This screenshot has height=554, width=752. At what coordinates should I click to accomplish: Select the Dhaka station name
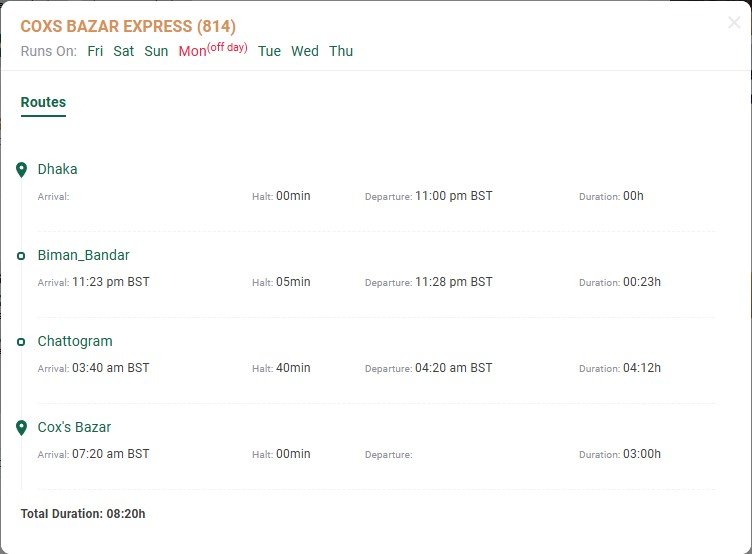[58, 169]
